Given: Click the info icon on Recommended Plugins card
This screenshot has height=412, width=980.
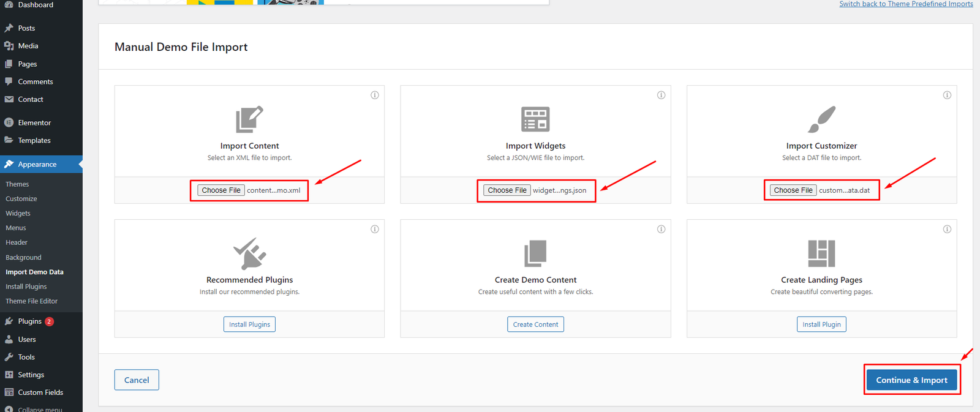Looking at the screenshot, I should tap(374, 229).
